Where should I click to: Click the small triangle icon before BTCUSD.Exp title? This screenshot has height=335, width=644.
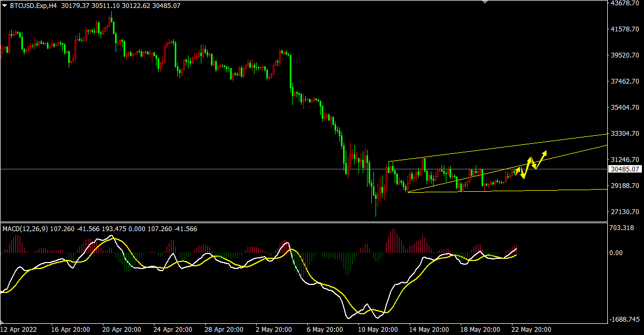click(x=5, y=6)
